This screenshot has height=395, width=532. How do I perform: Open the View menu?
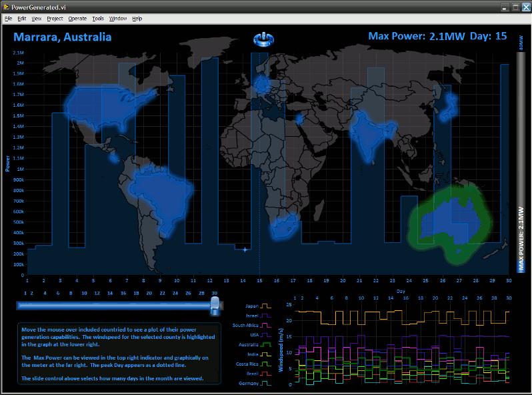36,19
